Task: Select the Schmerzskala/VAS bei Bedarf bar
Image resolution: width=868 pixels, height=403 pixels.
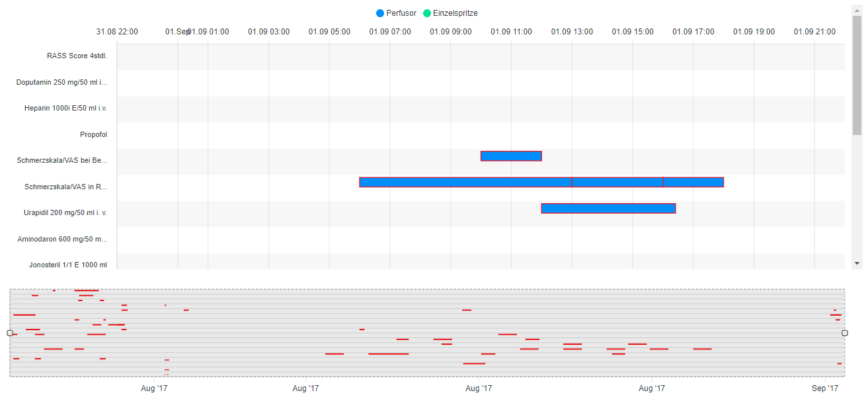Action: pyautogui.click(x=510, y=156)
